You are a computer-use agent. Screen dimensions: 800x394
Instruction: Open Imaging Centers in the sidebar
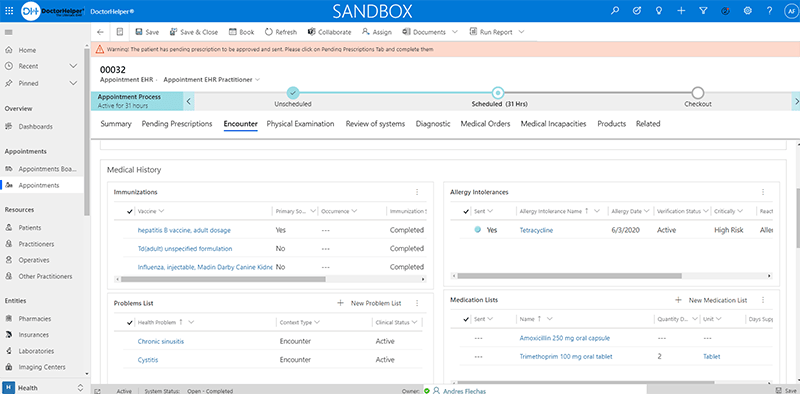click(x=42, y=367)
